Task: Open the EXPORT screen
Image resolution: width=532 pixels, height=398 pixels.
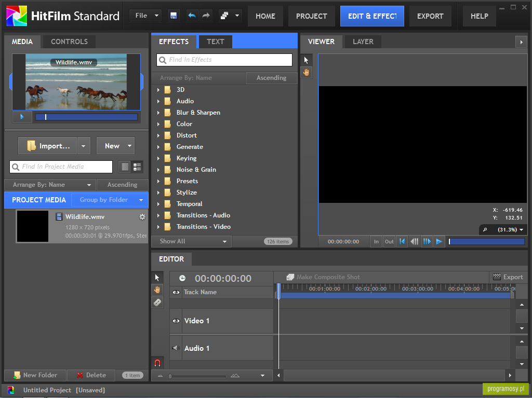Action: (x=430, y=16)
